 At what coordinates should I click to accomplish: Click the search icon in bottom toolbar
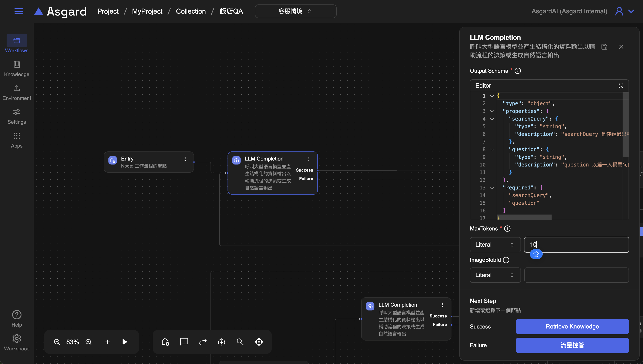[240, 342]
